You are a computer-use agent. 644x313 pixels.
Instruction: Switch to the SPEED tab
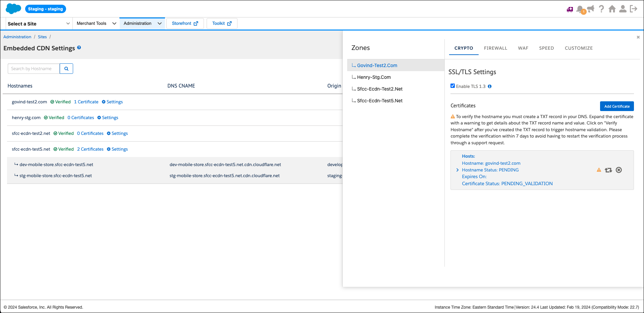546,48
